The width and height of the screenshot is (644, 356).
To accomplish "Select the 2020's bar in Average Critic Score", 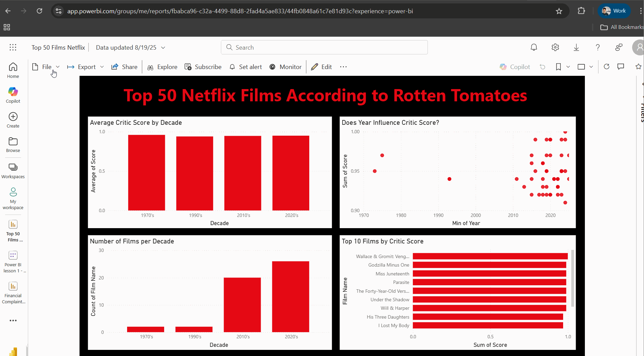I will coord(291,173).
